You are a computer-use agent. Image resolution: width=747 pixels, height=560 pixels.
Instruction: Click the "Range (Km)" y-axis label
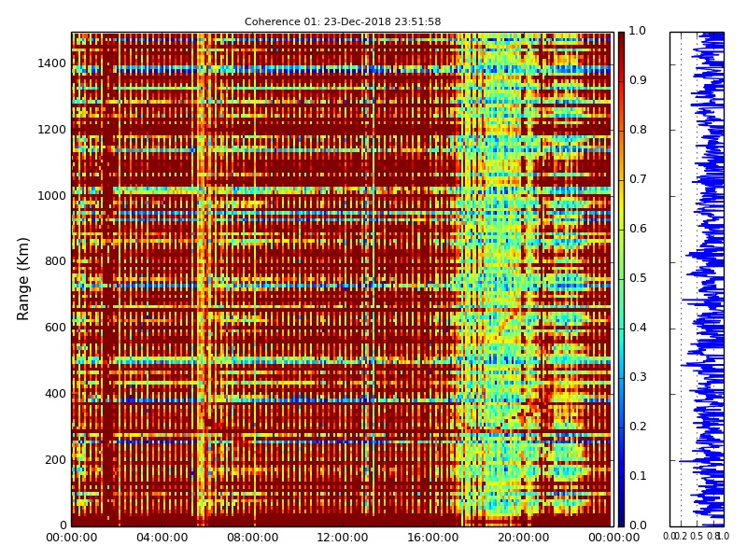(22, 279)
